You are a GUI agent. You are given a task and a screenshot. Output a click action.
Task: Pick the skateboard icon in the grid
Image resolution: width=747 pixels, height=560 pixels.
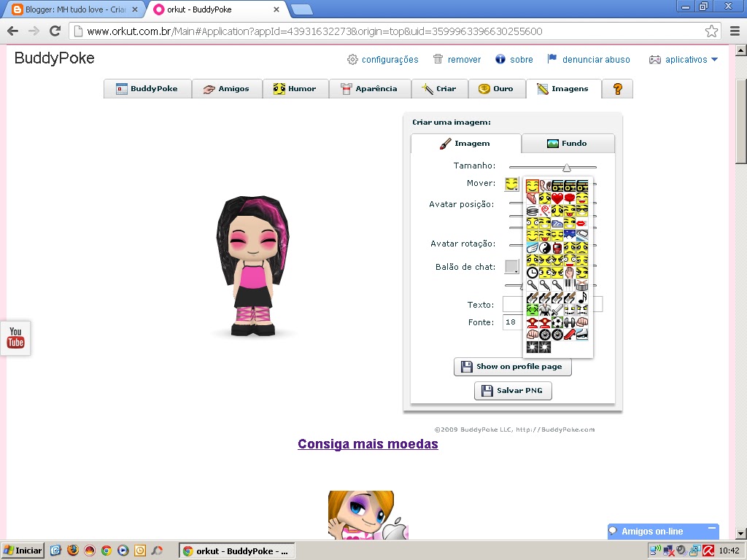[570, 334]
